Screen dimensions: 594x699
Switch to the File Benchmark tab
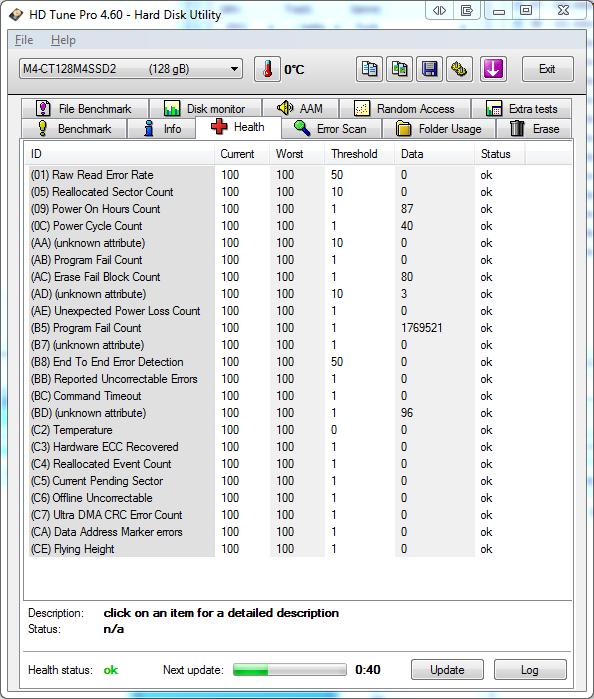coord(84,108)
